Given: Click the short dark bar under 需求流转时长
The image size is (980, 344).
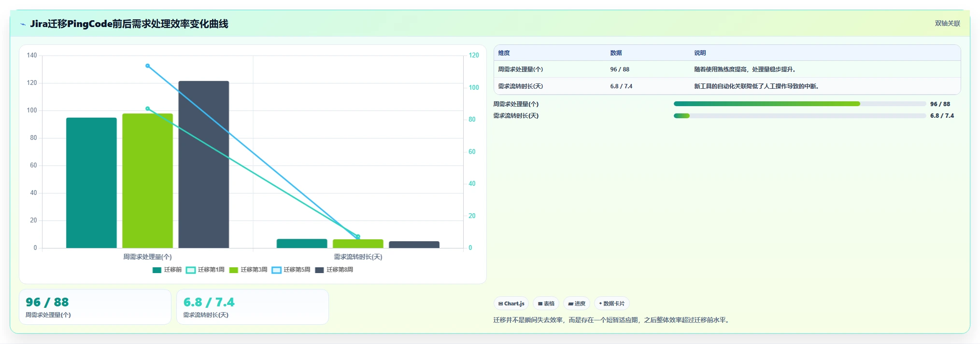Looking at the screenshot, I should (x=414, y=245).
